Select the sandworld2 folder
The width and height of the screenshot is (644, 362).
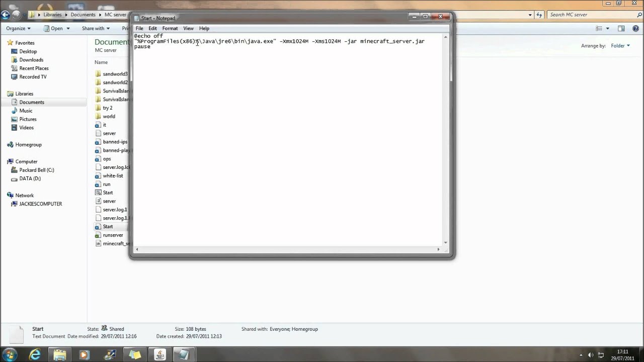point(112,82)
